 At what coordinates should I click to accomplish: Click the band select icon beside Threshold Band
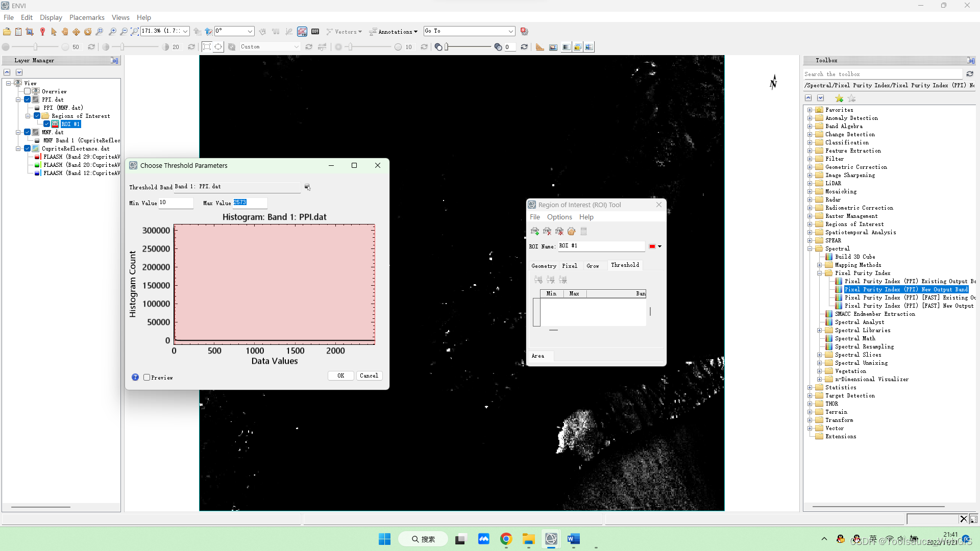[307, 187]
